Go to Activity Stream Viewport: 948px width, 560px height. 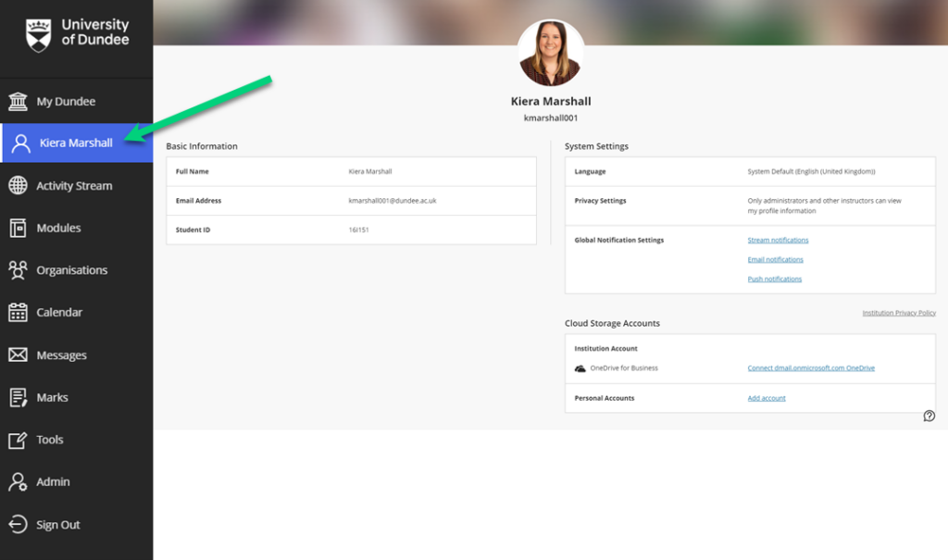(76, 186)
